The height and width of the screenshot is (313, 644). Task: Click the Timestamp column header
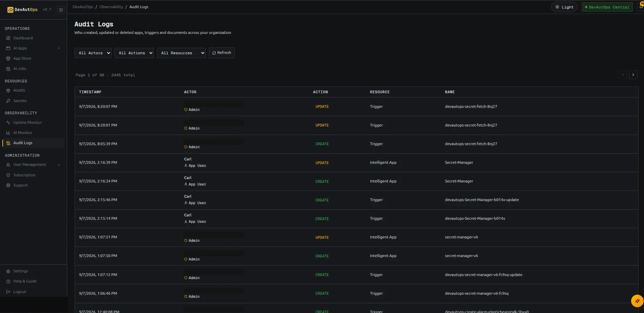pos(90,92)
